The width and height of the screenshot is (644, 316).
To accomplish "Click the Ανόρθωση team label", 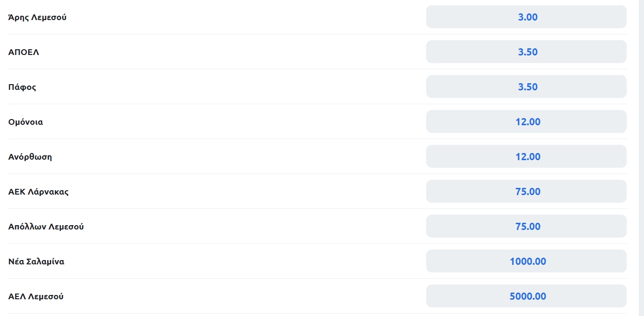I will pyautogui.click(x=30, y=157).
